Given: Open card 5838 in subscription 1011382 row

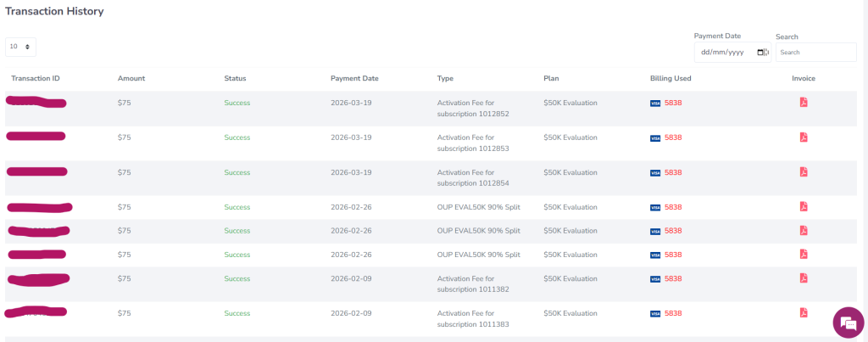Looking at the screenshot, I should coord(673,279).
